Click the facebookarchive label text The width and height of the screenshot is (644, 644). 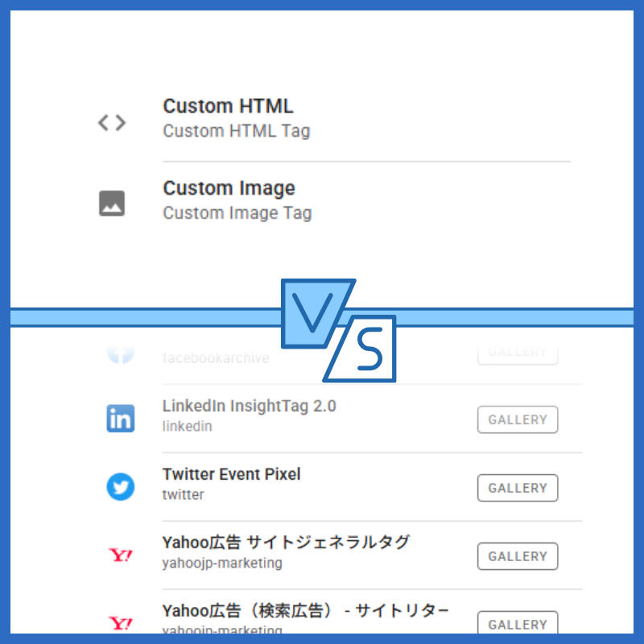coord(216,358)
